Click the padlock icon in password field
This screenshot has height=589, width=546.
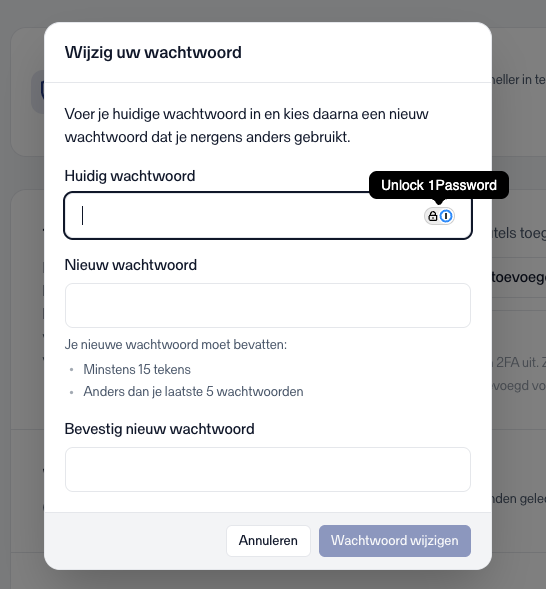click(x=433, y=216)
